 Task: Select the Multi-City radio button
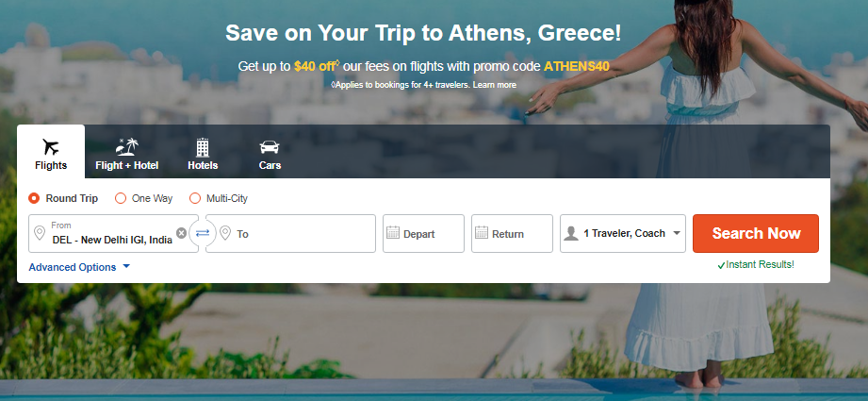(195, 198)
